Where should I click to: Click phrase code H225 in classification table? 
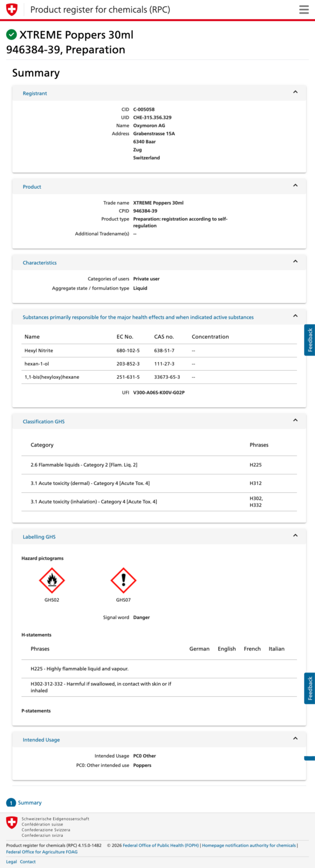tap(256, 465)
